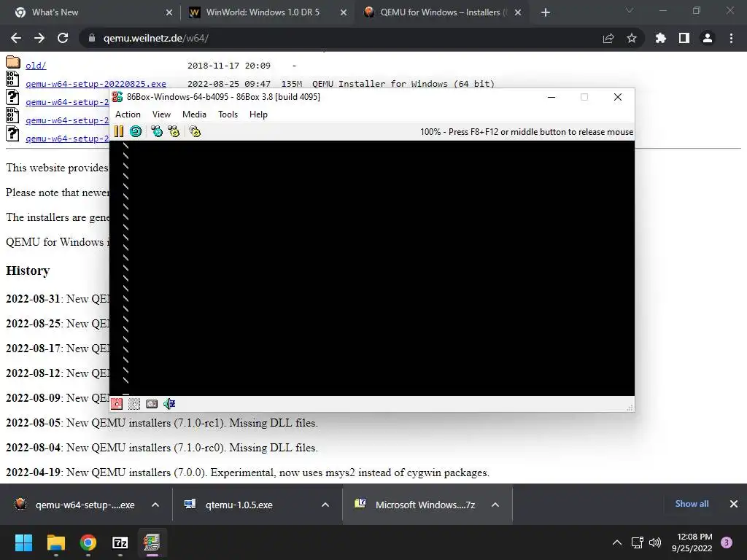Viewport: 747px width, 560px height.
Task: Go forward in Chrome
Action: click(39, 38)
